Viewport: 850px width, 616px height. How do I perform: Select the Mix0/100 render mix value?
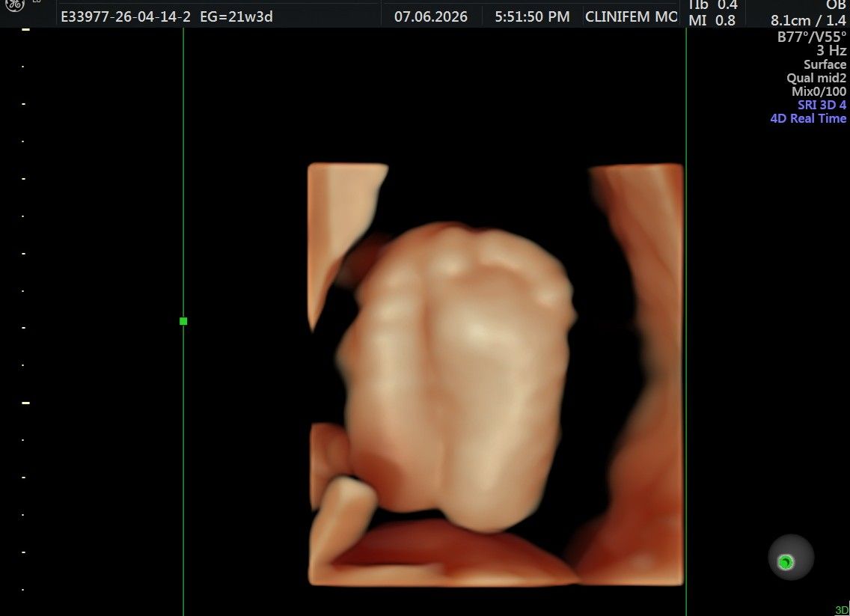tap(819, 91)
